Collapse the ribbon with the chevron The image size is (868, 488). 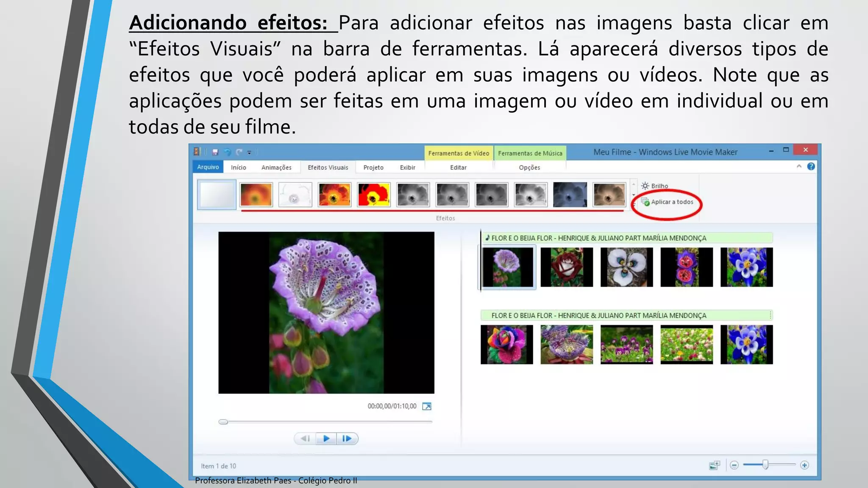799,166
